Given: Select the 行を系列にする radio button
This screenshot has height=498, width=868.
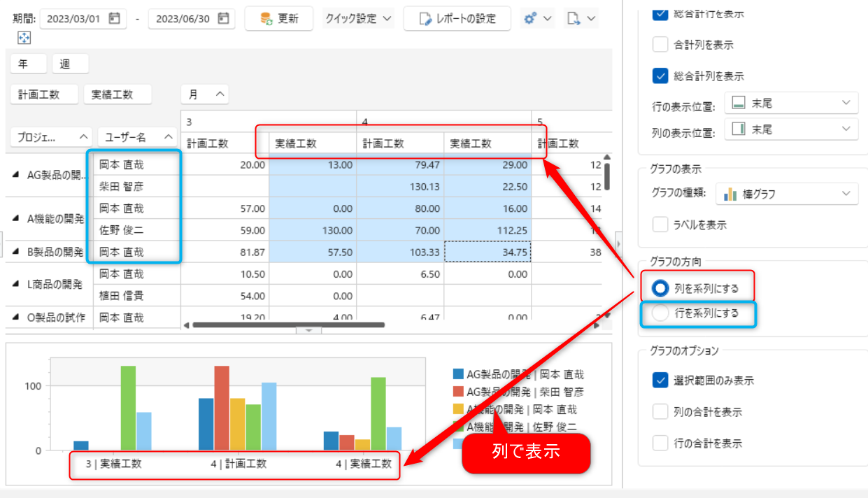Looking at the screenshot, I should [x=660, y=314].
